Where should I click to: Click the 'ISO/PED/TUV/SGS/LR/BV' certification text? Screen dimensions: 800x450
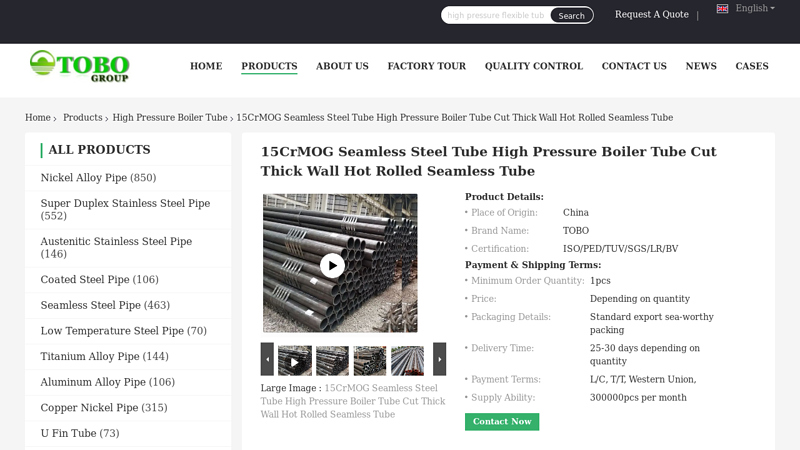click(x=620, y=248)
